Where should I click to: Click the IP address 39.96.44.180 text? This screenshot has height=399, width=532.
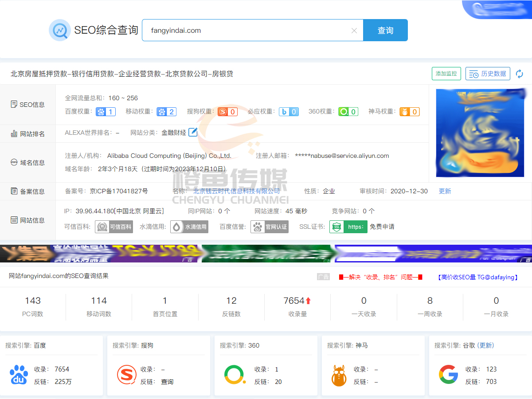point(95,211)
